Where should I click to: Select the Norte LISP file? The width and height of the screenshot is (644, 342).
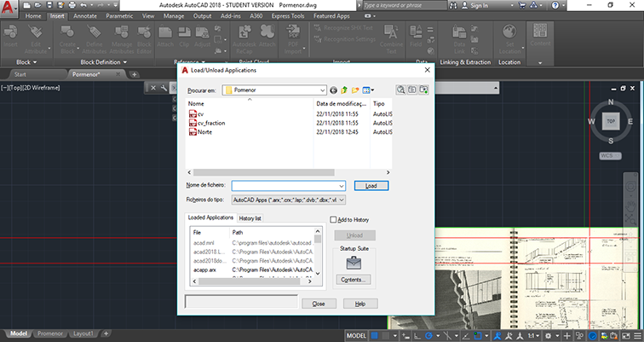(200, 132)
